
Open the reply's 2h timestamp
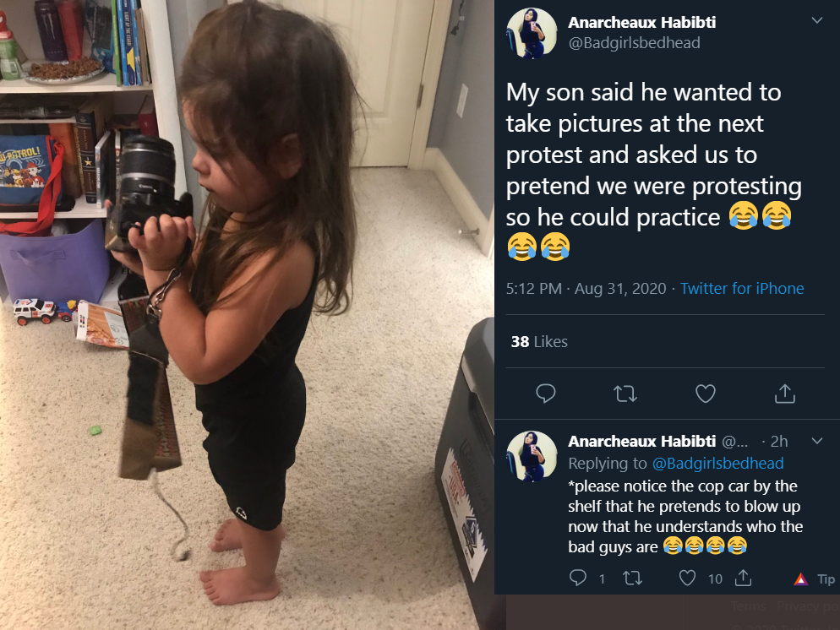tap(779, 441)
